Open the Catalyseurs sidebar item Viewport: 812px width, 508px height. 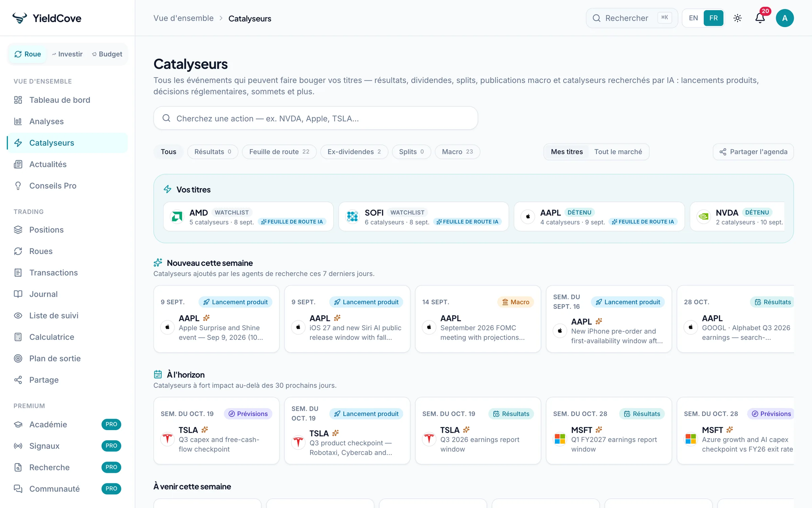click(67, 143)
